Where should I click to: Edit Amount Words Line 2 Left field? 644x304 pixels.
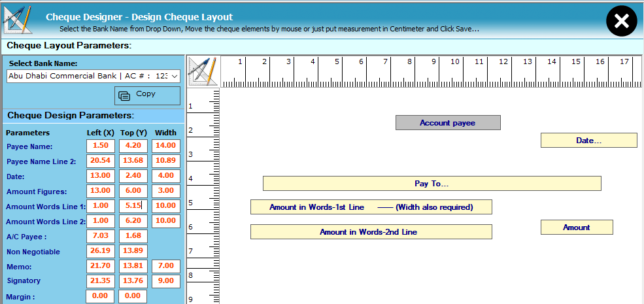point(101,222)
